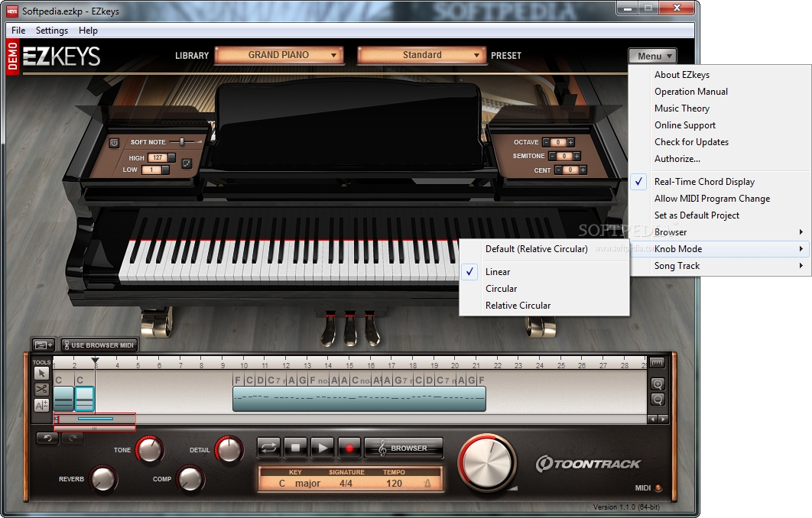Click the velocity range link icon
812x518 pixels.
[x=187, y=163]
